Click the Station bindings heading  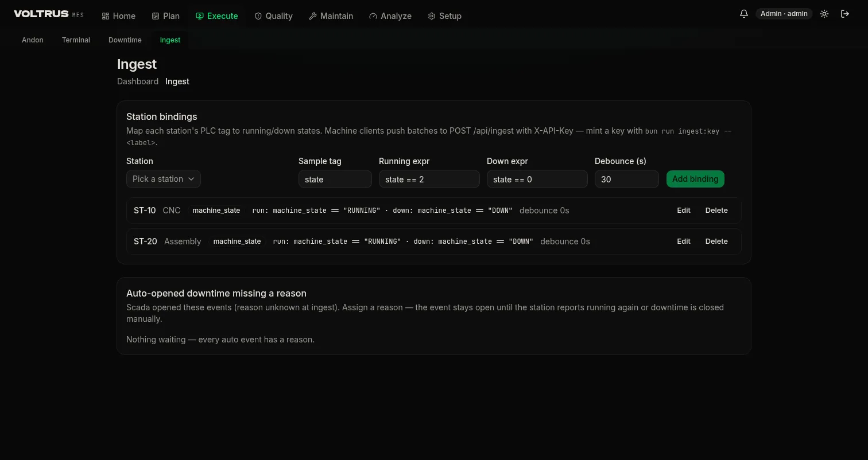click(x=162, y=116)
